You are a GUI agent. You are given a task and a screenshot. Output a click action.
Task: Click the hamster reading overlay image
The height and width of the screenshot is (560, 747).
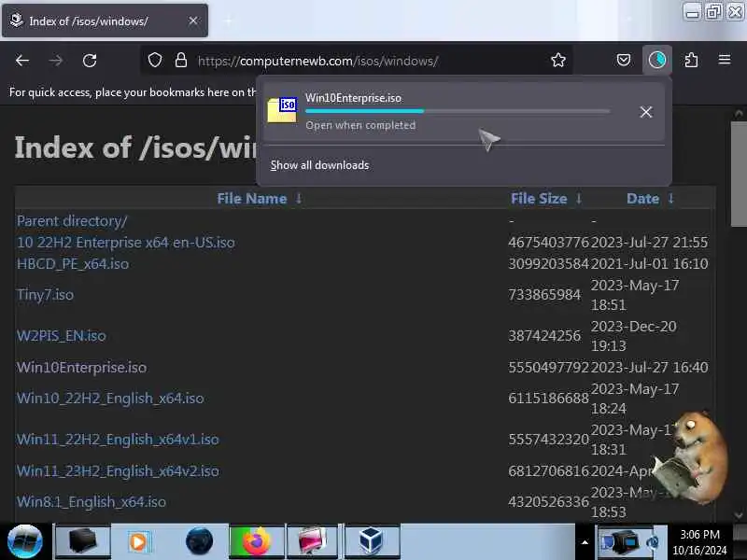point(690,456)
